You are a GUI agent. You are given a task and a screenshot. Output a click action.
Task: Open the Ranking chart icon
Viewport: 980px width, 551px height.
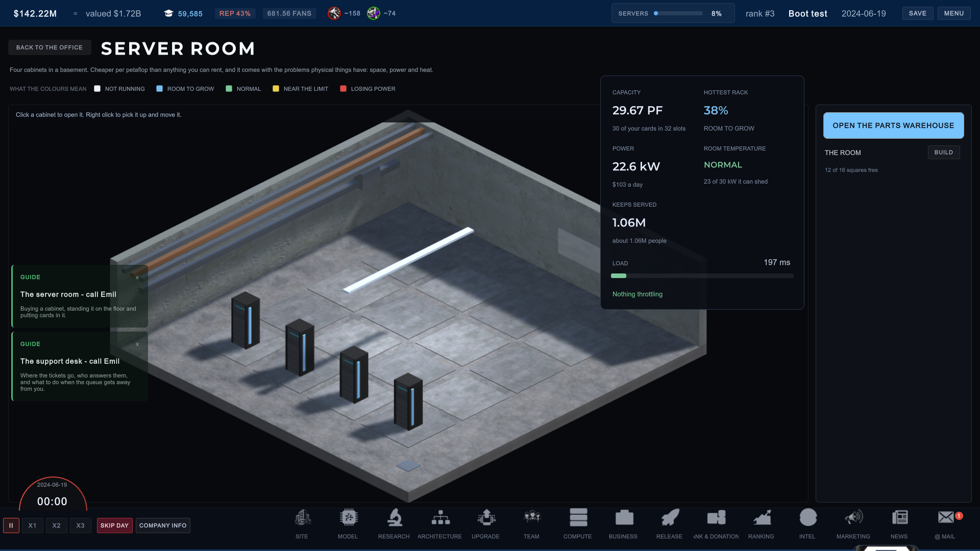pyautogui.click(x=762, y=518)
